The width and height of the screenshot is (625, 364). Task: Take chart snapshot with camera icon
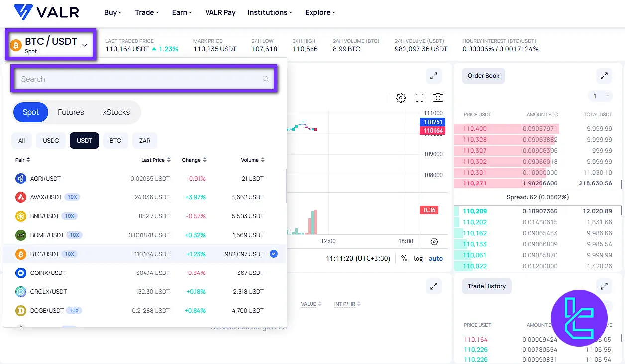(x=438, y=98)
